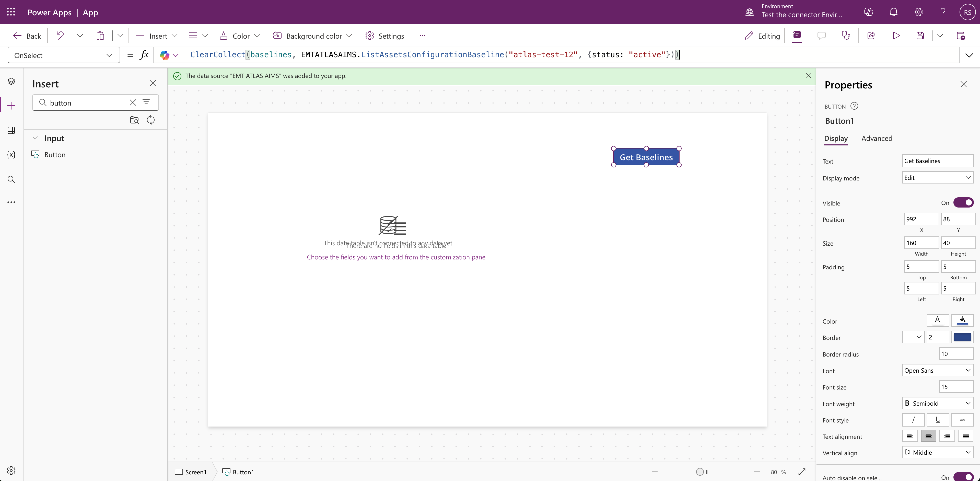
Task: Toggle the Visible switch off
Action: tap(963, 203)
